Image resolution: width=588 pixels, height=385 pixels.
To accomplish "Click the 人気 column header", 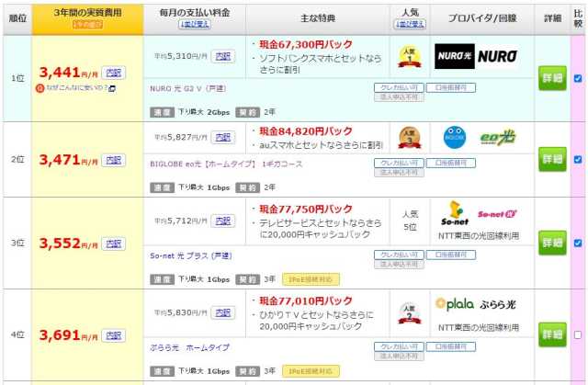I will coord(410,19).
